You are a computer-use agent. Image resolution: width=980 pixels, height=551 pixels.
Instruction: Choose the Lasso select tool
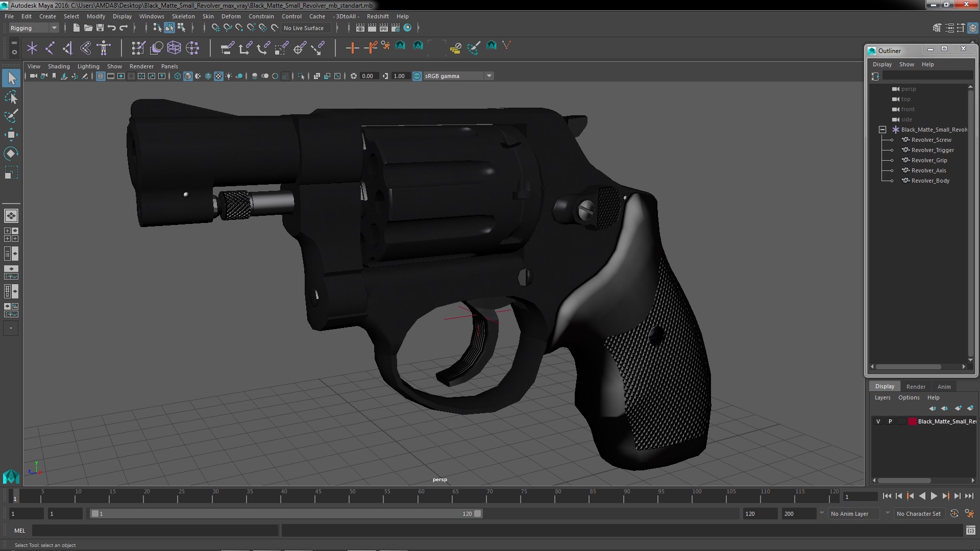click(11, 97)
